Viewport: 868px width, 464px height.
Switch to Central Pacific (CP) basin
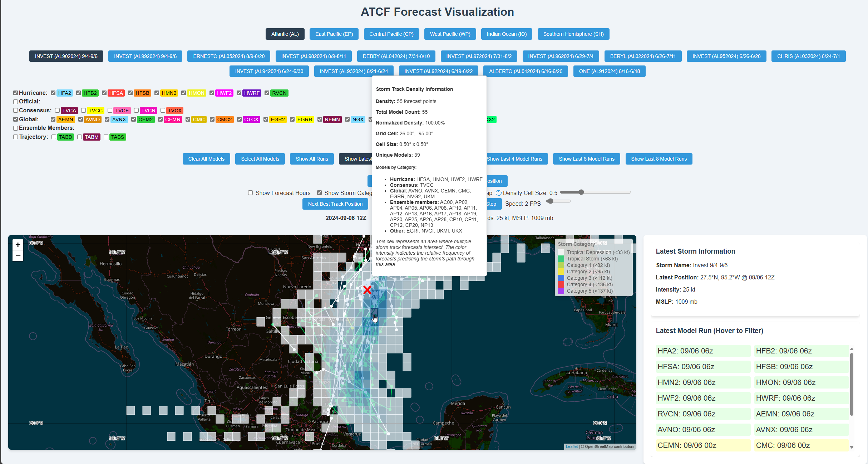391,34
